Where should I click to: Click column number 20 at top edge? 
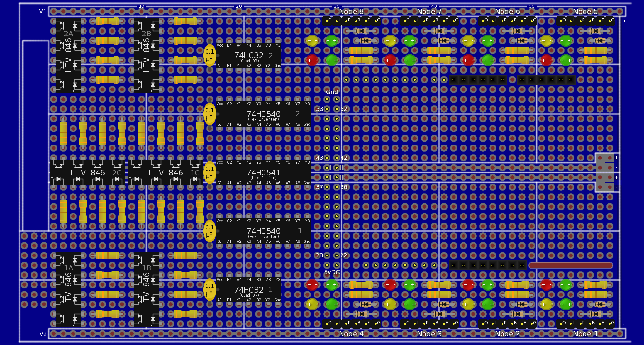[x=239, y=6]
